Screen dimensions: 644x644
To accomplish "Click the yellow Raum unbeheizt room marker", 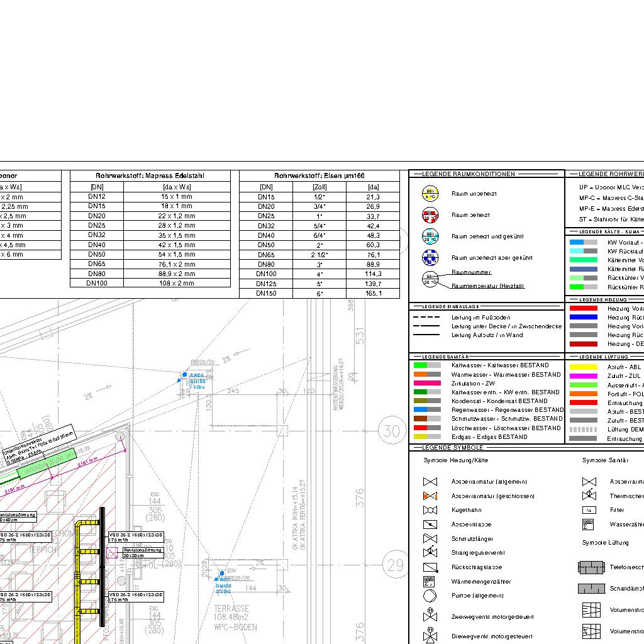I will [430, 194].
